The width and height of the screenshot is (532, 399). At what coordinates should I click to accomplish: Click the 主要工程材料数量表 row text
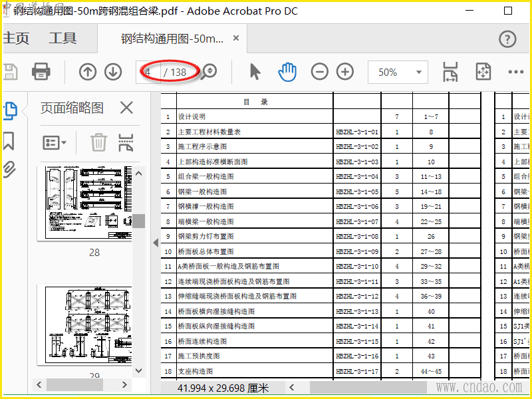[x=209, y=132]
